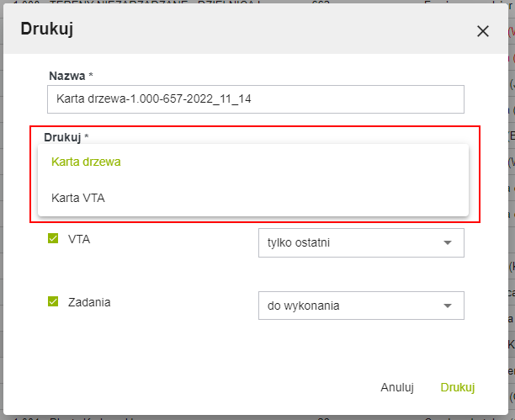Open the 'tylko ostatni' combo box
This screenshot has width=515, height=420.
pyautogui.click(x=353, y=243)
